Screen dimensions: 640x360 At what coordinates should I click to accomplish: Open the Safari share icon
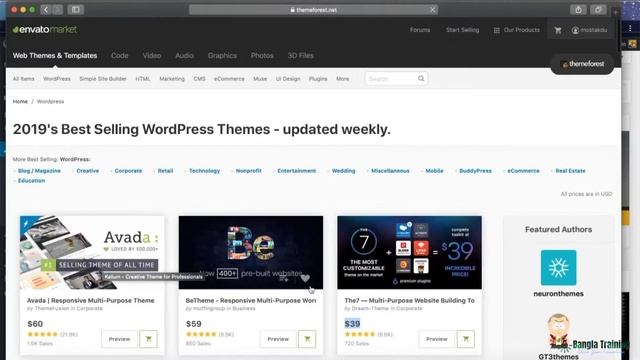coord(578,9)
